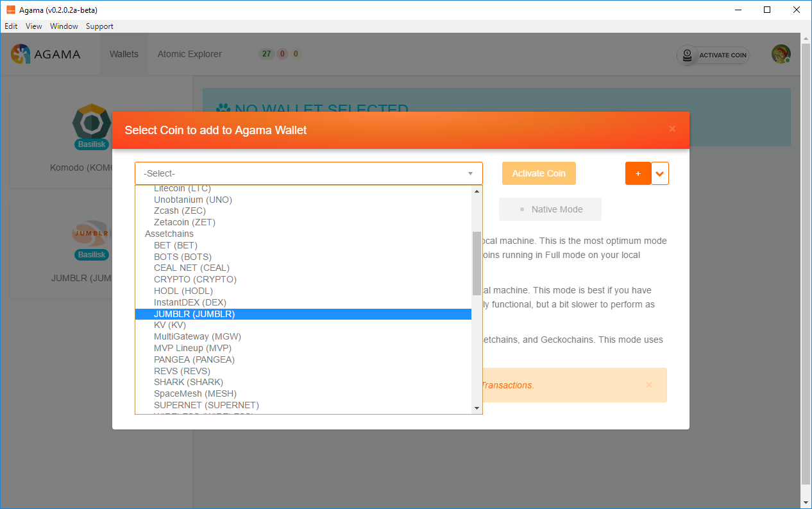Choose KV (KV) option

point(303,325)
